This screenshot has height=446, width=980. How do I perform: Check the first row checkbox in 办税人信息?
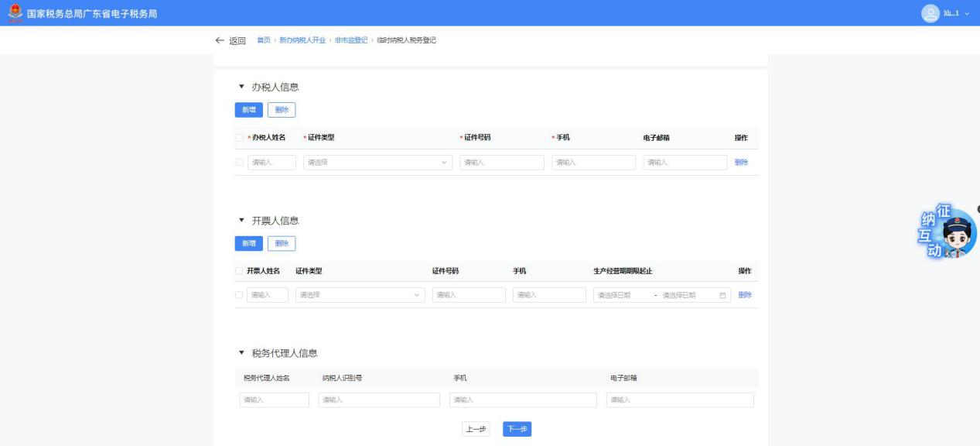click(x=239, y=163)
